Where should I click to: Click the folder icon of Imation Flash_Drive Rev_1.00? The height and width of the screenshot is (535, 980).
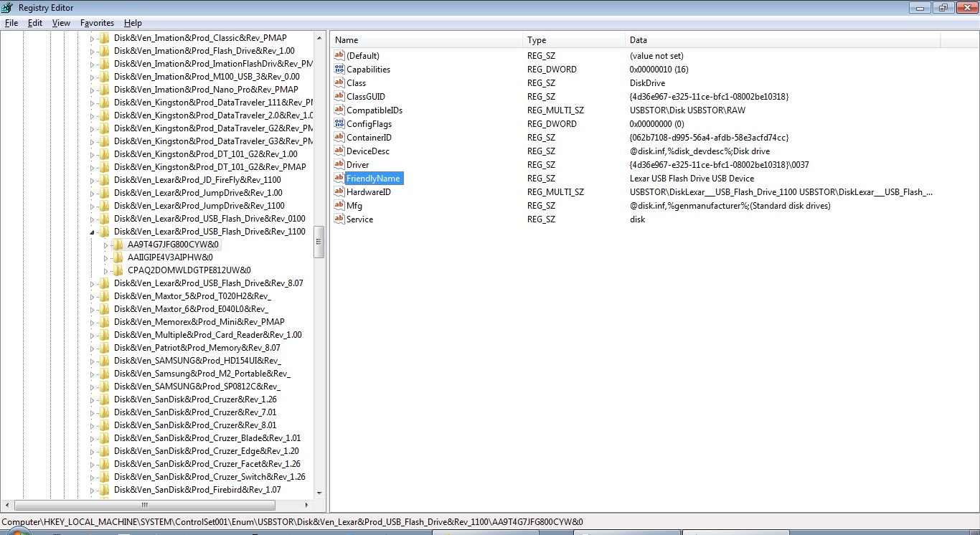[x=105, y=51]
